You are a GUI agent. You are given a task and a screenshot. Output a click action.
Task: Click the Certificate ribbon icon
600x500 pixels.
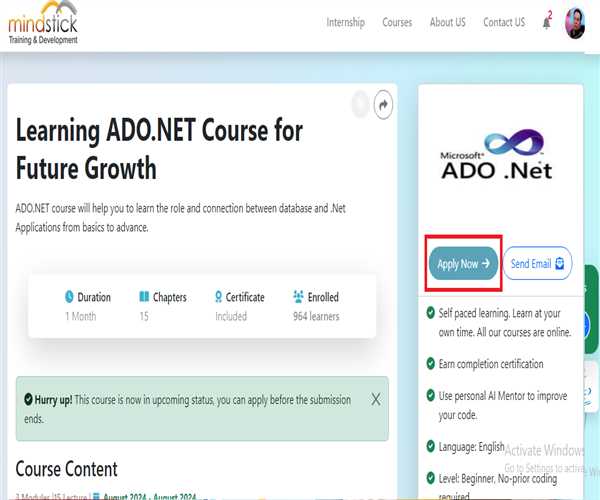coord(218,297)
